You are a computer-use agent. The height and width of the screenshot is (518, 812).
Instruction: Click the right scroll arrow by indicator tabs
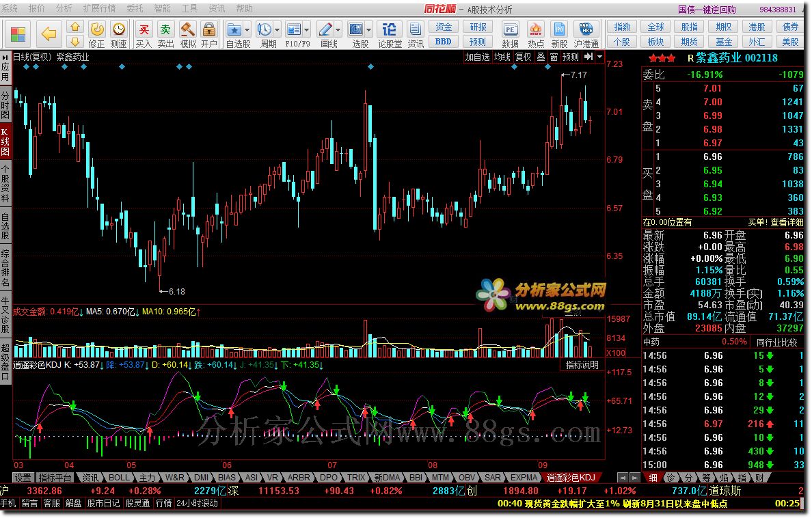634,478
